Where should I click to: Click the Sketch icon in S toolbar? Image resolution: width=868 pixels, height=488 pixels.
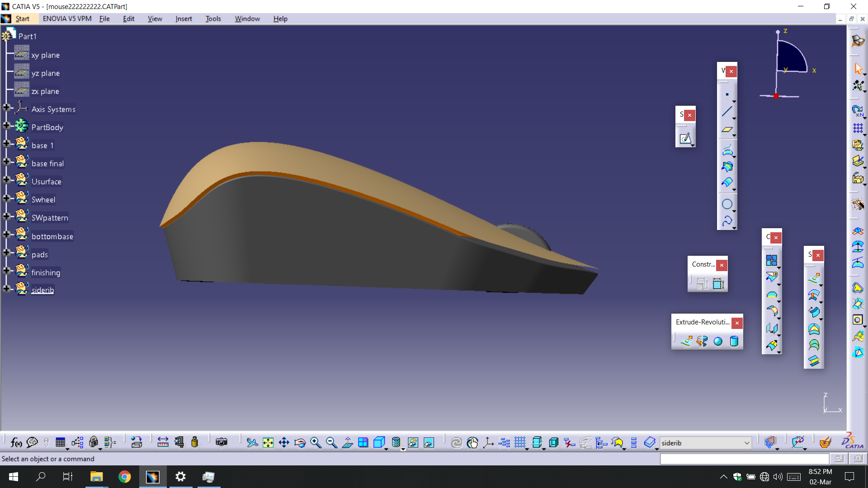(x=685, y=138)
